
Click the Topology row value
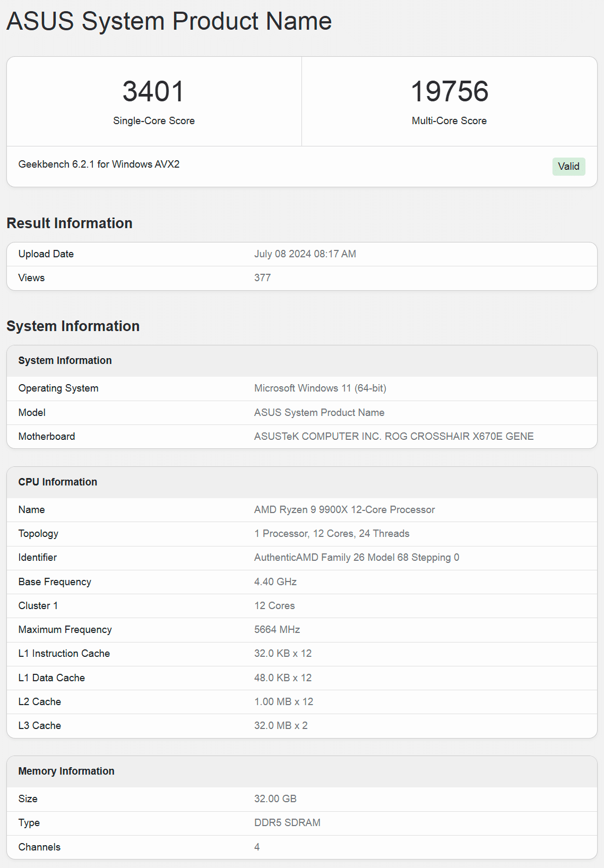coord(332,534)
